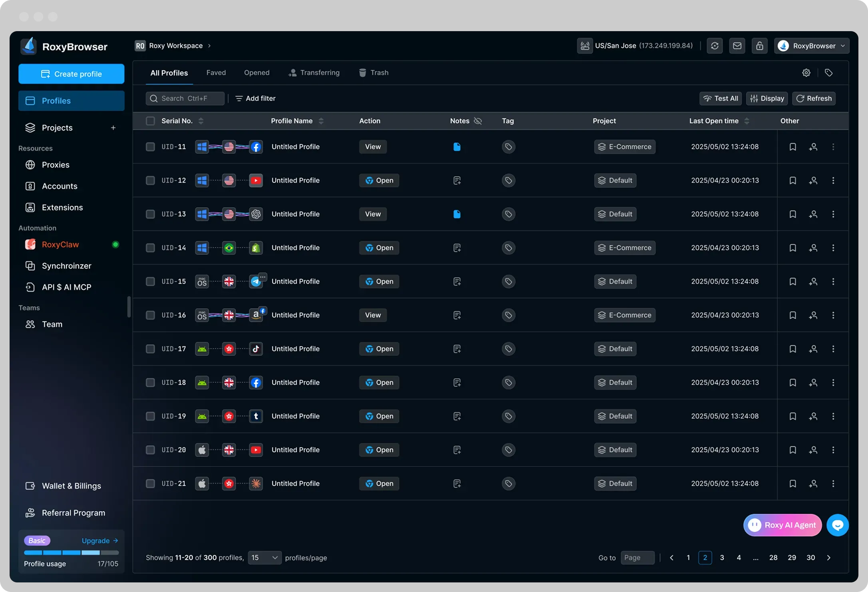The width and height of the screenshot is (868, 592).
Task: Open the chat support bubble icon
Action: pyautogui.click(x=837, y=525)
